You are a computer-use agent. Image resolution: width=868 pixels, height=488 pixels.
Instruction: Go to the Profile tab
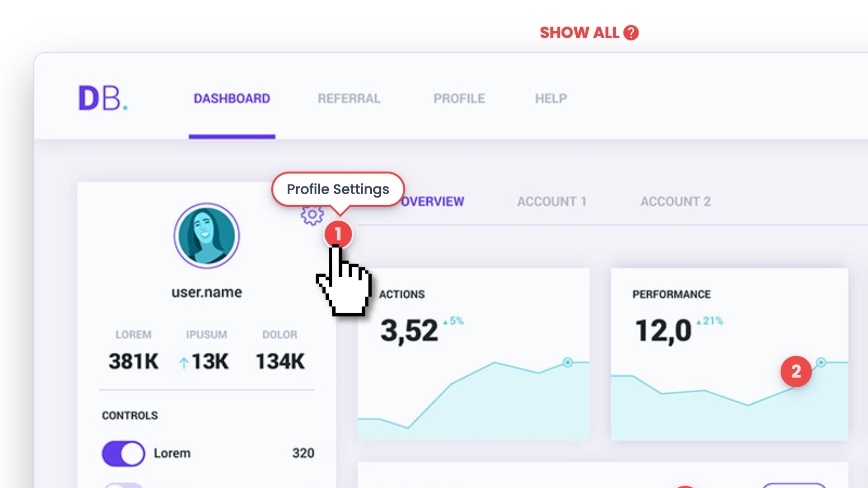[x=459, y=99]
